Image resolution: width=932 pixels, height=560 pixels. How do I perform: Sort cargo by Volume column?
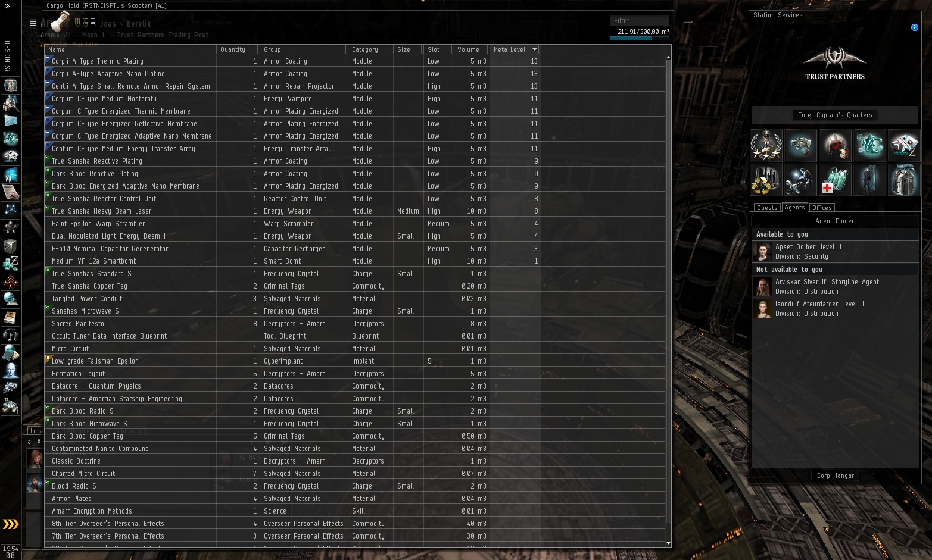point(470,49)
